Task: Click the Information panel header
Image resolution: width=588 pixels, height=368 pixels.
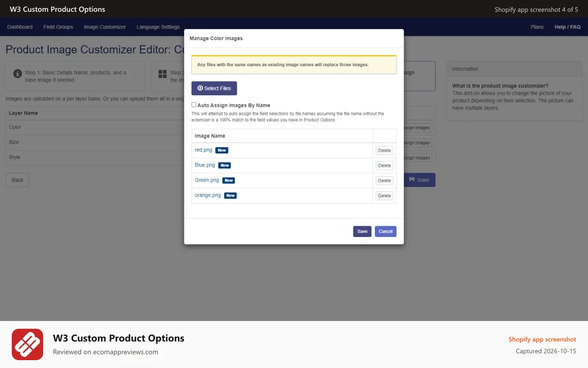Action: [514, 69]
